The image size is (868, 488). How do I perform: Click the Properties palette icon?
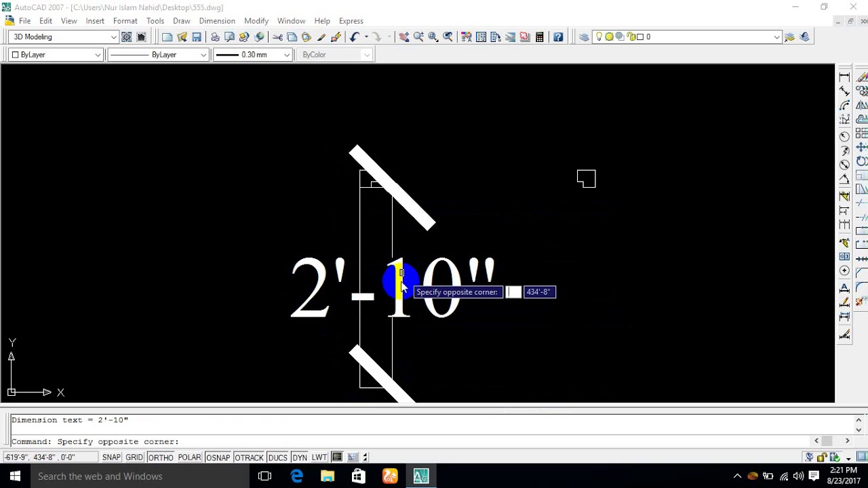click(x=467, y=37)
